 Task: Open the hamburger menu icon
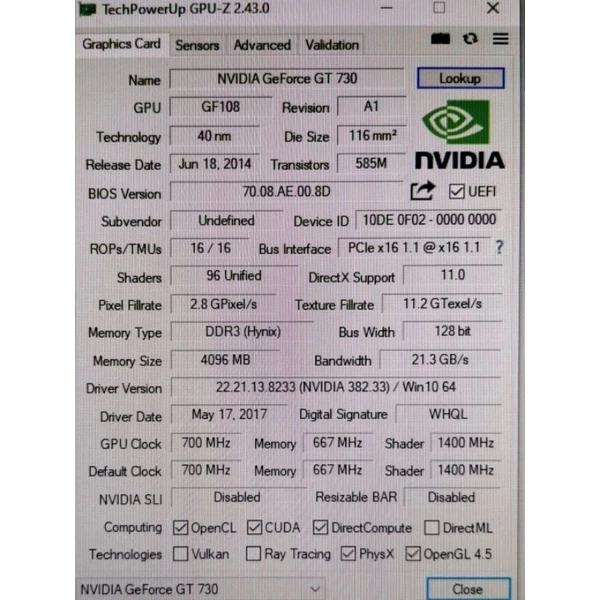tap(501, 39)
